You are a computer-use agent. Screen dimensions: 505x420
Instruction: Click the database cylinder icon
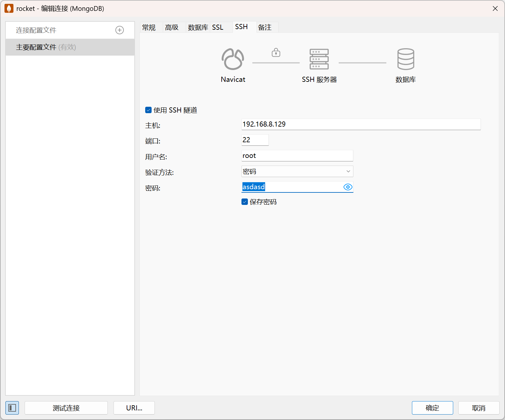click(x=406, y=59)
